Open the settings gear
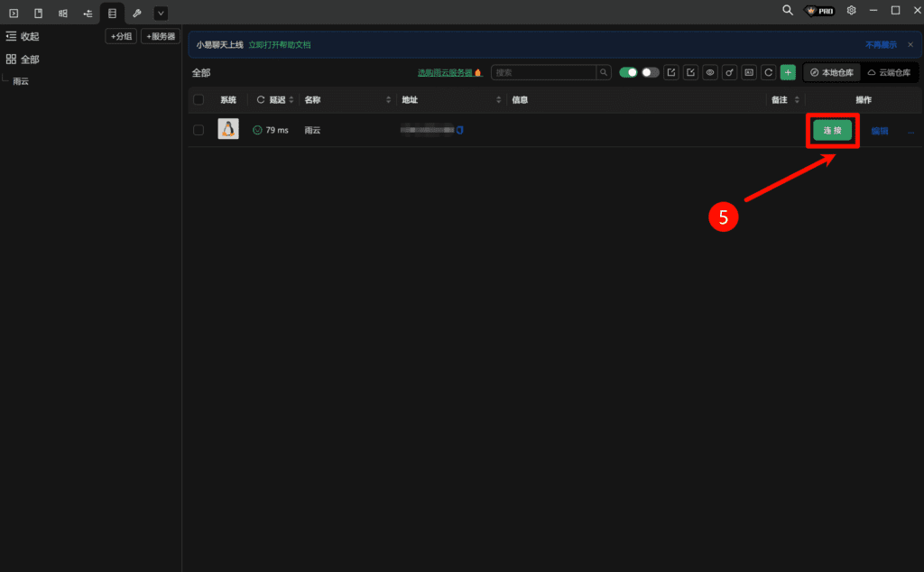 [850, 10]
